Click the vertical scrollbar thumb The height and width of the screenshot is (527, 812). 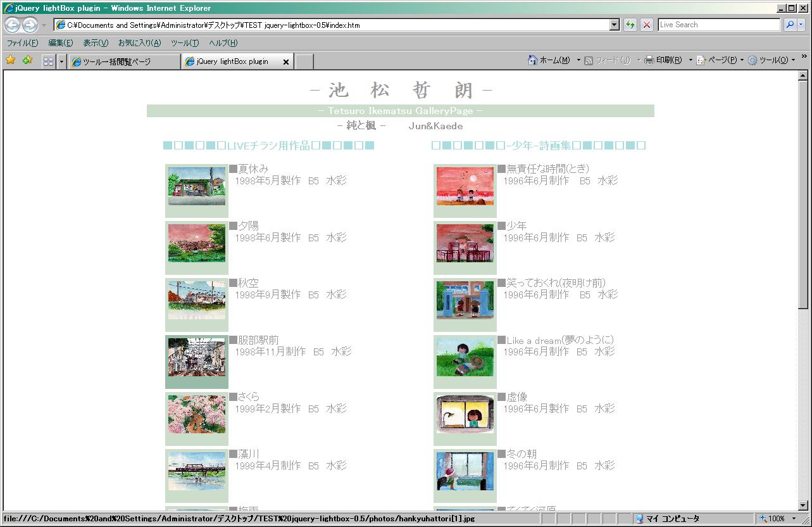tap(803, 194)
